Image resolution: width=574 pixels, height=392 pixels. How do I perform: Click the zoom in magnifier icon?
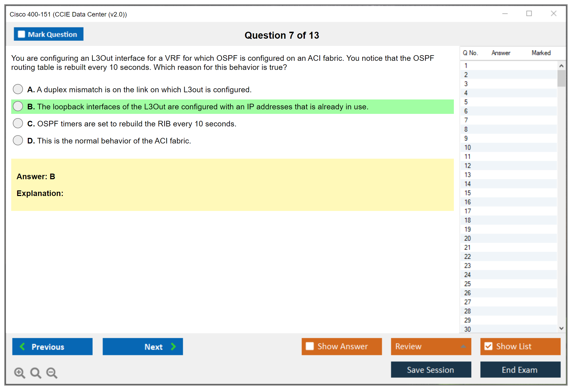19,373
